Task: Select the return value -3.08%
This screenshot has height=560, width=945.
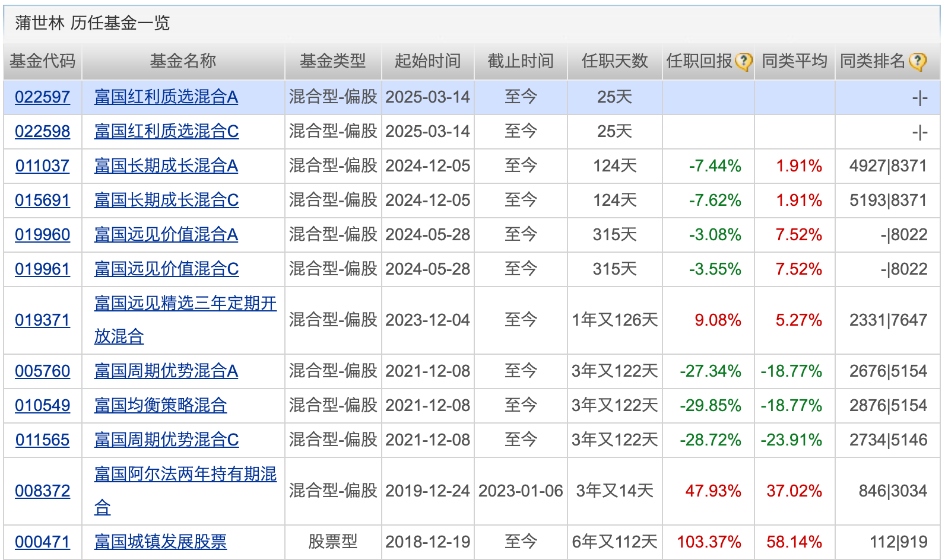Action: 715,235
